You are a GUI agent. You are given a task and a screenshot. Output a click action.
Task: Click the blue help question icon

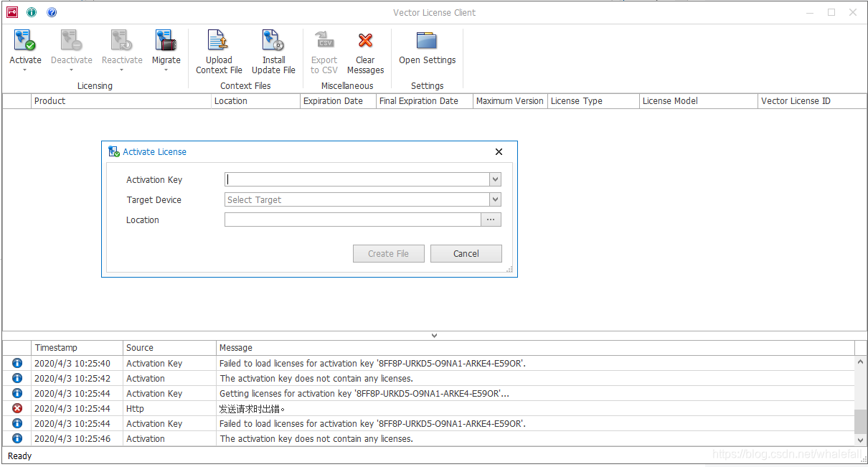click(52, 12)
